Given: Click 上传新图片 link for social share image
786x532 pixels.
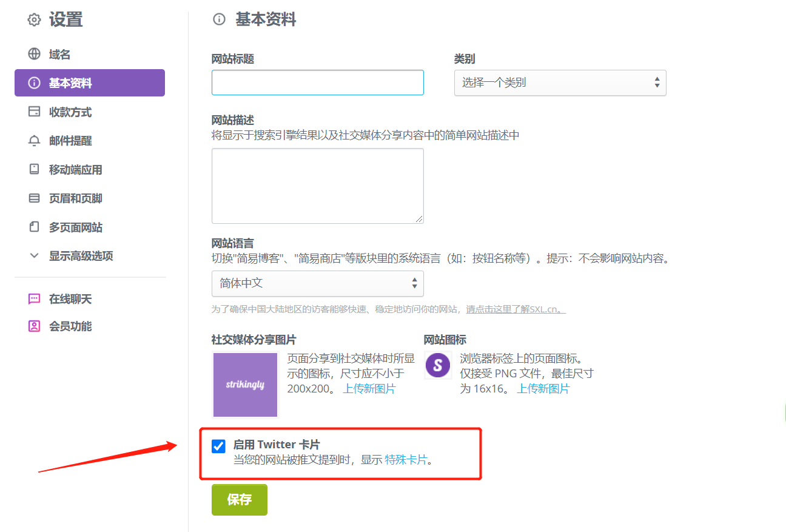Looking at the screenshot, I should pyautogui.click(x=369, y=389).
